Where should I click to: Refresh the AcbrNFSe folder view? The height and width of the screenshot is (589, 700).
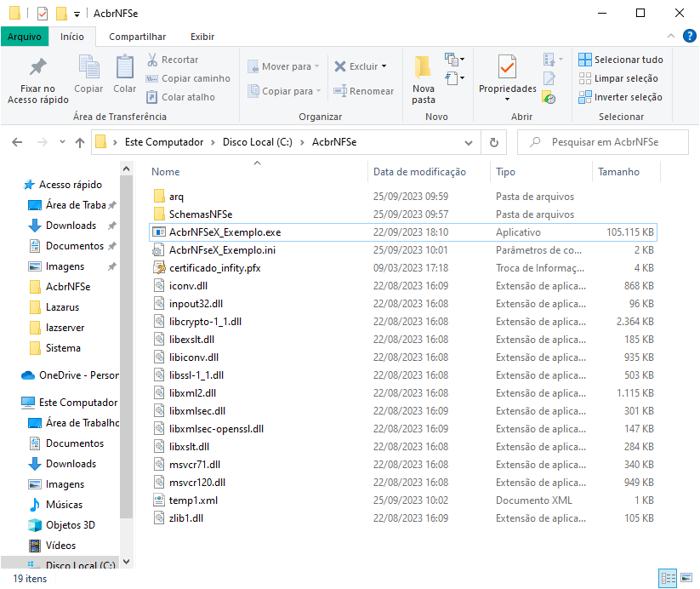point(494,142)
